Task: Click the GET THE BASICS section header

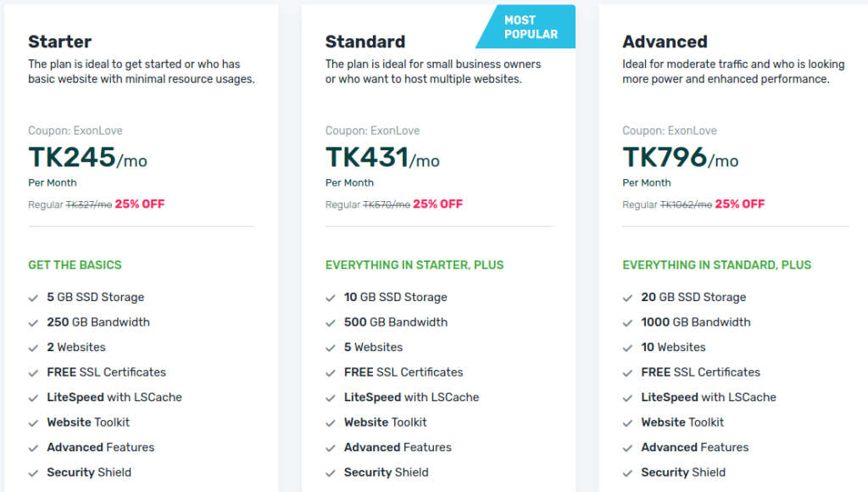Action: (x=75, y=265)
